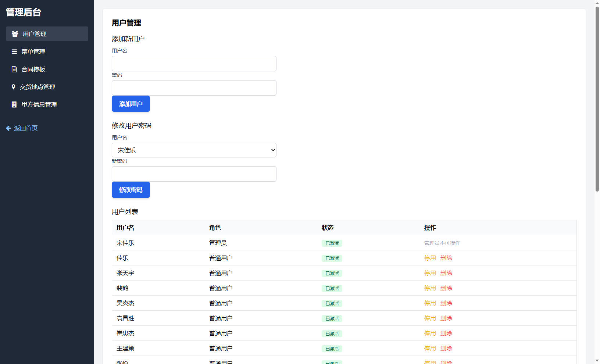Open the 用户名 dropdown showing 宋佳乐
600x364 pixels.
tap(194, 150)
